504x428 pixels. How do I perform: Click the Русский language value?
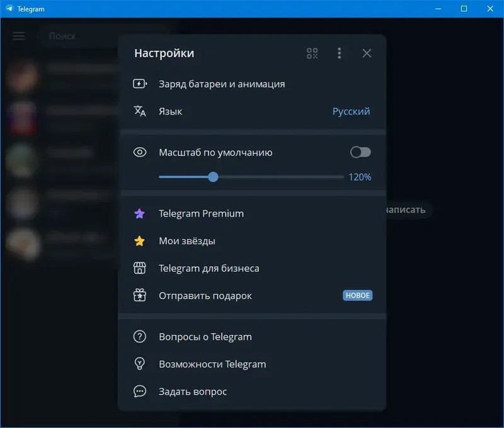(x=351, y=111)
